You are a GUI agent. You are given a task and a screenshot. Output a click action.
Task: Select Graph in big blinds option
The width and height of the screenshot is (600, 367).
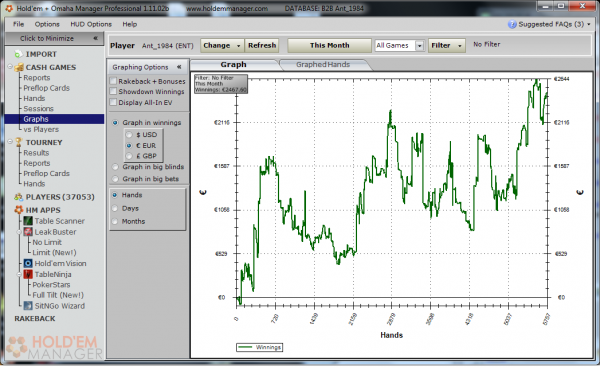pos(115,167)
